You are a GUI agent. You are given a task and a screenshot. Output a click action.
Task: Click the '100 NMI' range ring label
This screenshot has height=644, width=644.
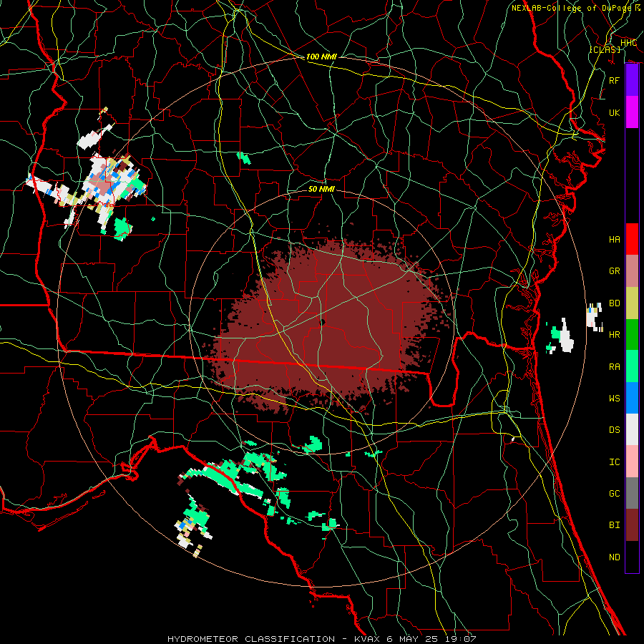point(321,57)
